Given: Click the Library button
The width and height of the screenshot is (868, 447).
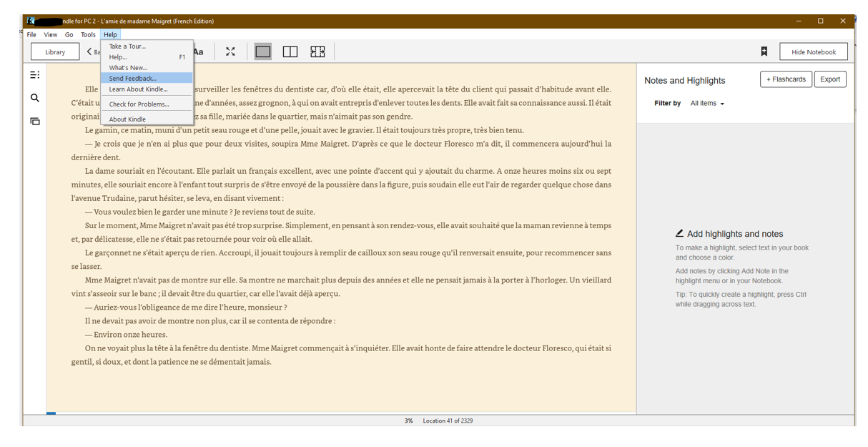Looking at the screenshot, I should [x=55, y=51].
